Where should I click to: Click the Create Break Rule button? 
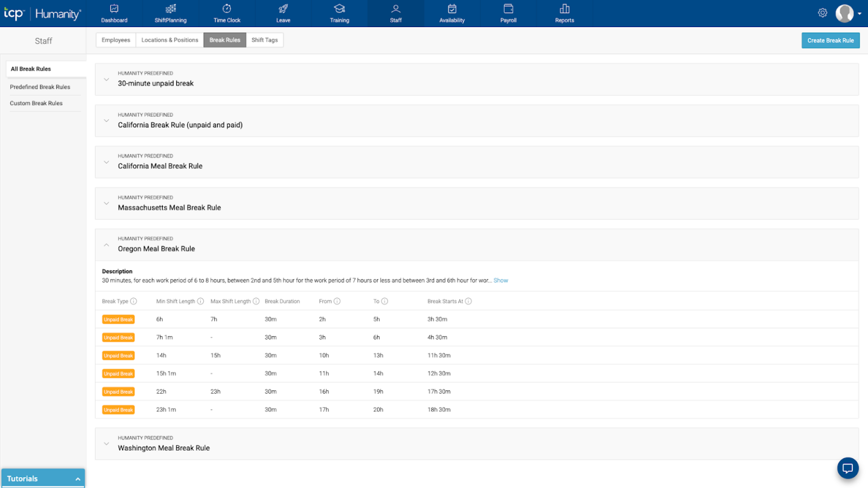point(830,41)
